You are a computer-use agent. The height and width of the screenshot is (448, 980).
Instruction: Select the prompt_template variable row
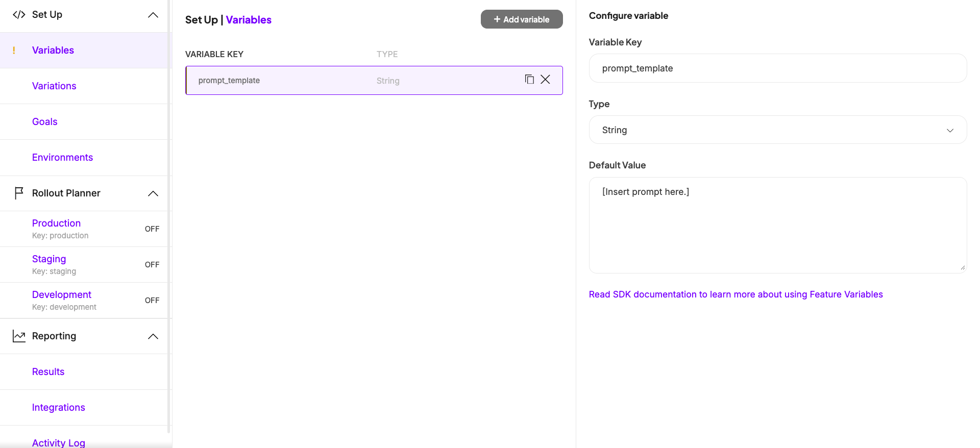(x=374, y=80)
